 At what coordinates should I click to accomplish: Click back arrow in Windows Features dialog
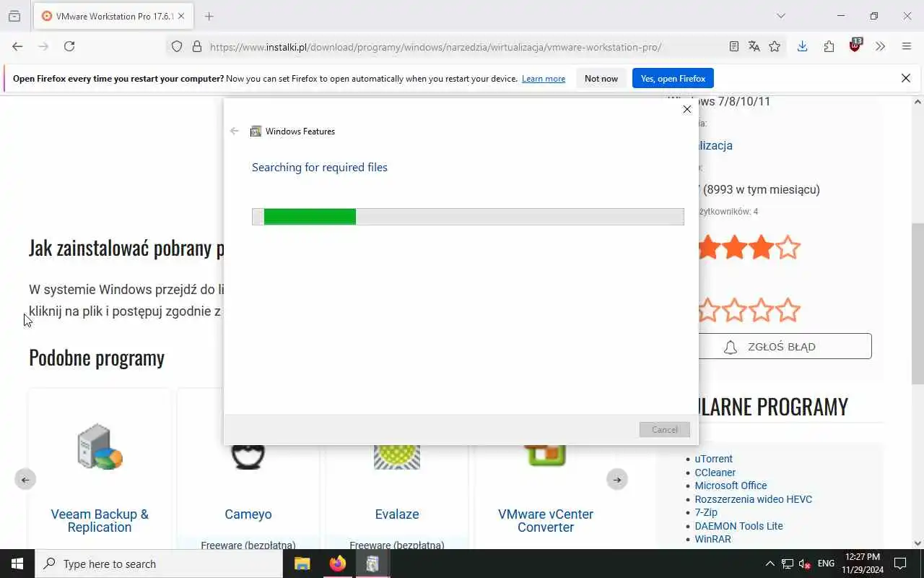(234, 131)
